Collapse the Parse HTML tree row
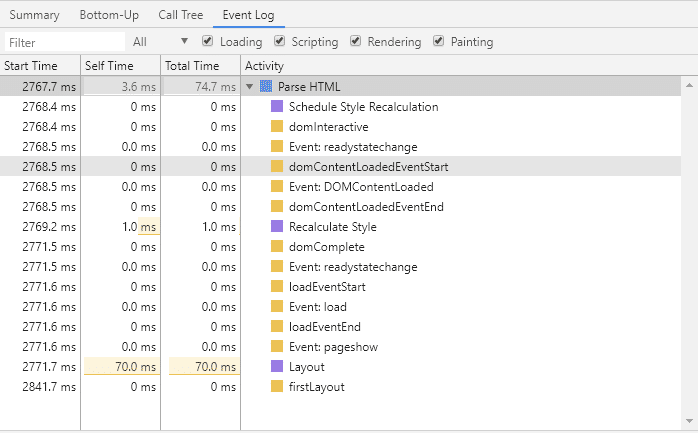698x433 pixels. (x=249, y=86)
